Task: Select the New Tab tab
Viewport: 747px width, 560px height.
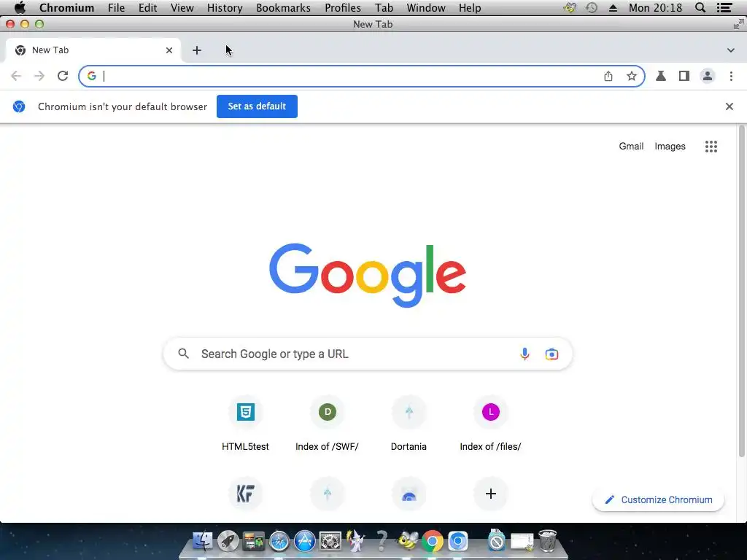Action: pos(93,50)
